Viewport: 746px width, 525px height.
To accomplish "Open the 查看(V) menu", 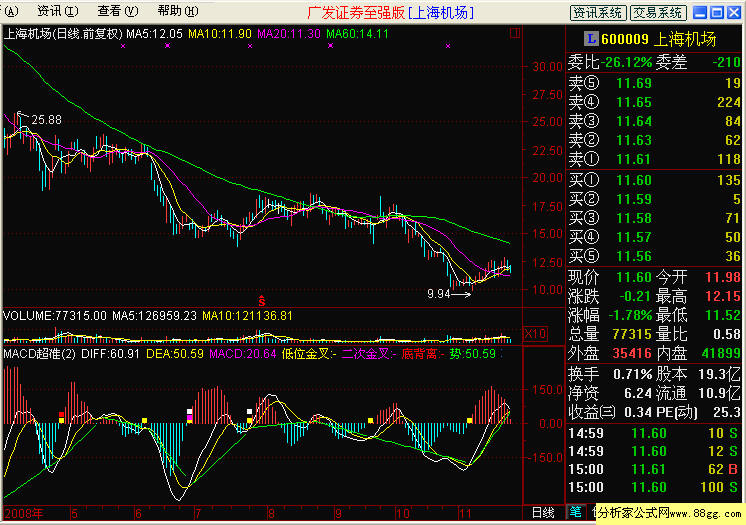I will point(118,11).
